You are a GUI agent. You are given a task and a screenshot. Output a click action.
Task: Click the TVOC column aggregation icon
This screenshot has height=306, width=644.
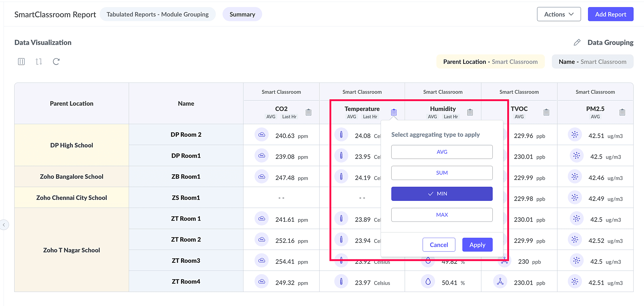pos(546,112)
